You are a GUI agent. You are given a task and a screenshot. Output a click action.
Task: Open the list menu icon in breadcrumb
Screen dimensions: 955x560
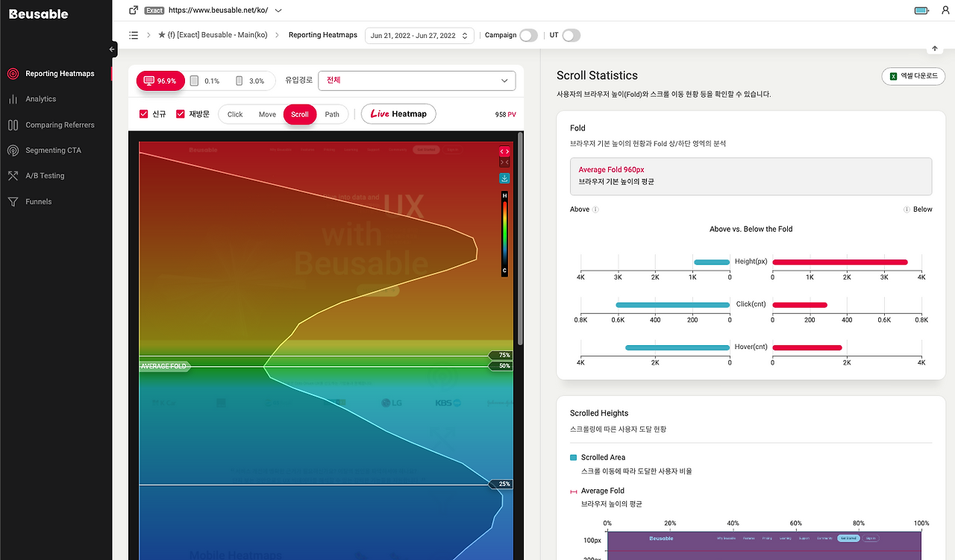pos(134,35)
